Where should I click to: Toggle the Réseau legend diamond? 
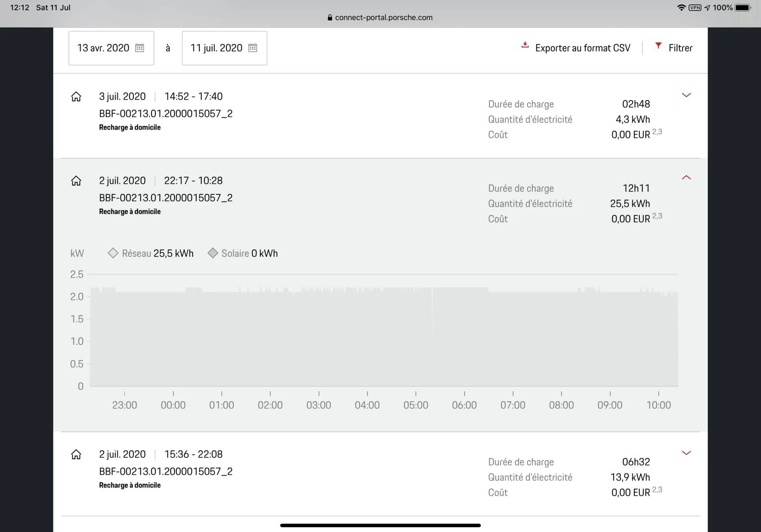pyautogui.click(x=113, y=253)
